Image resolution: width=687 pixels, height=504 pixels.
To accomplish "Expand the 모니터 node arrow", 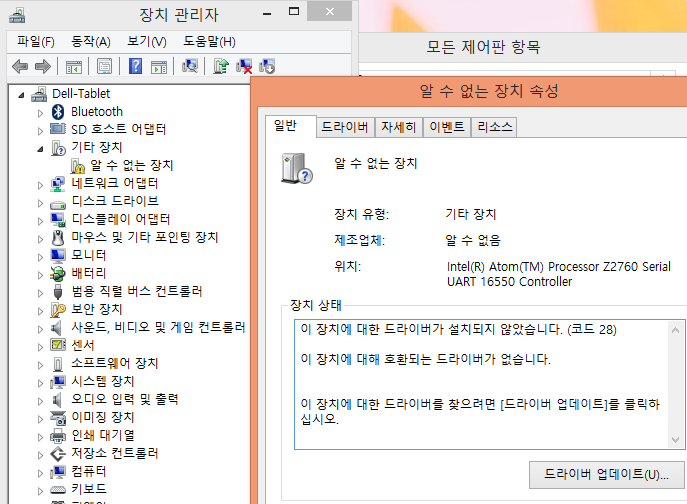I will [x=40, y=257].
